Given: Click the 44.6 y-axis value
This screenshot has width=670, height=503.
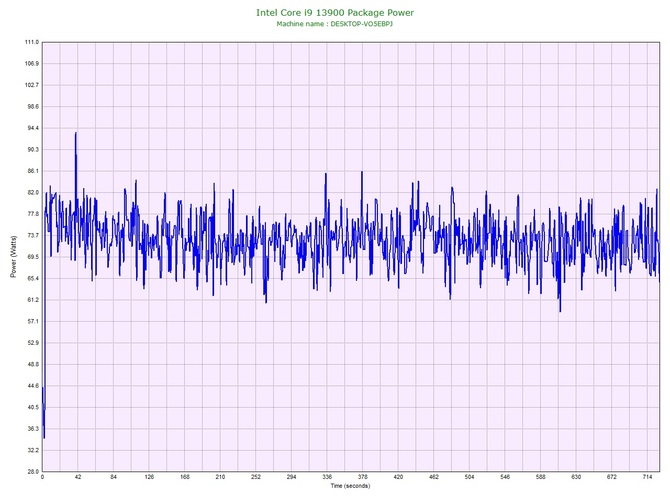Looking at the screenshot, I should tap(33, 386).
